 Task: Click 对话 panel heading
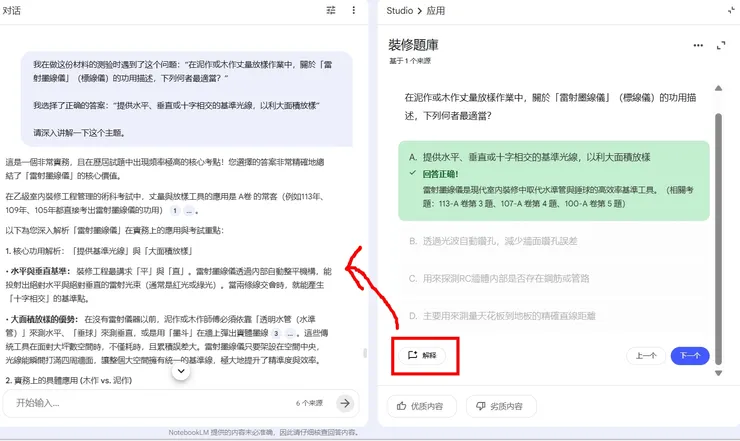11,10
